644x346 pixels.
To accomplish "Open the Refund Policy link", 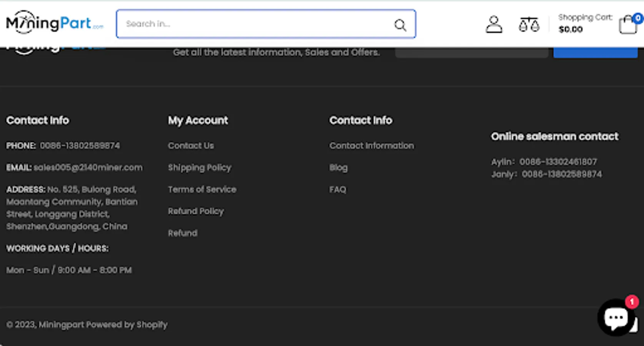I will tap(196, 211).
